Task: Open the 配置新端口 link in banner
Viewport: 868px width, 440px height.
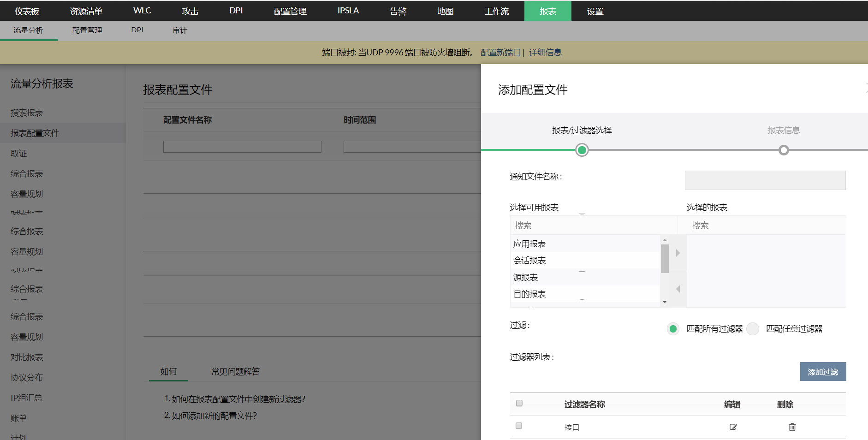Action: 500,53
